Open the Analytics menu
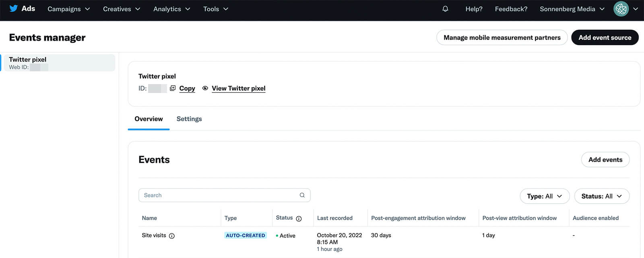This screenshot has width=644, height=258. coord(172,9)
